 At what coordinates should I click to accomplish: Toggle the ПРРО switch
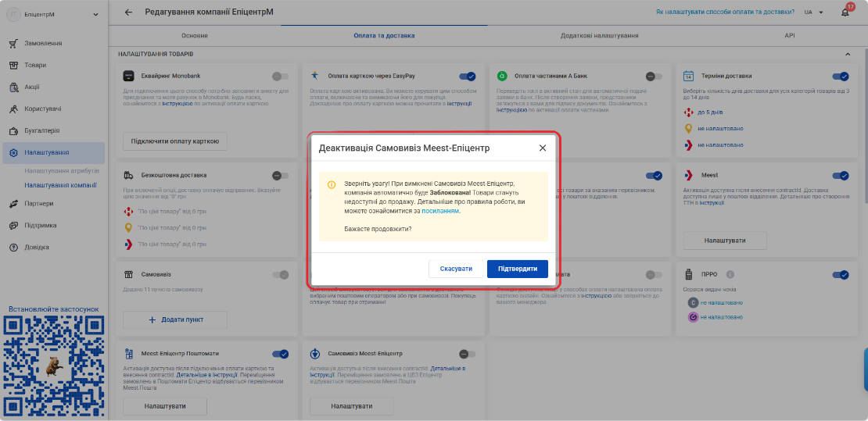point(841,274)
